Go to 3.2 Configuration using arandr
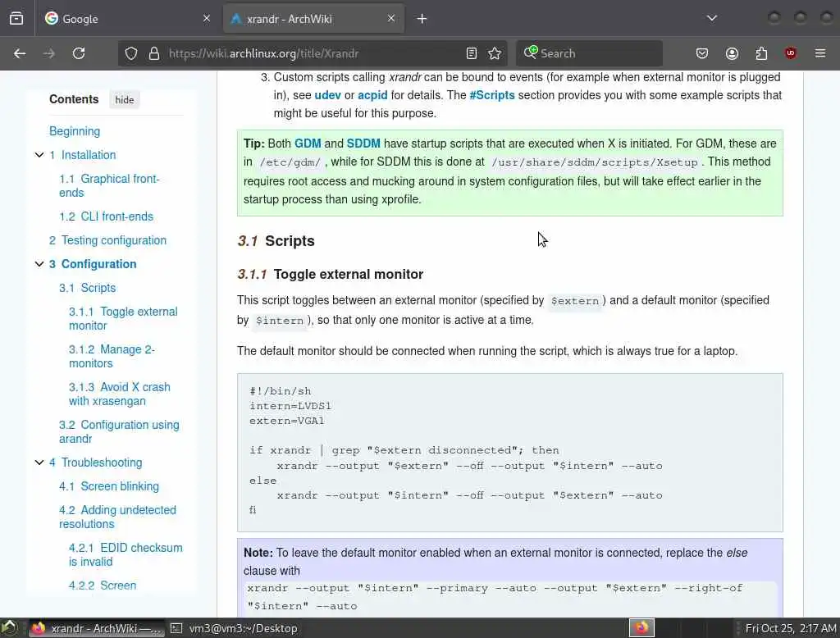The width and height of the screenshot is (840, 638). pos(119,431)
